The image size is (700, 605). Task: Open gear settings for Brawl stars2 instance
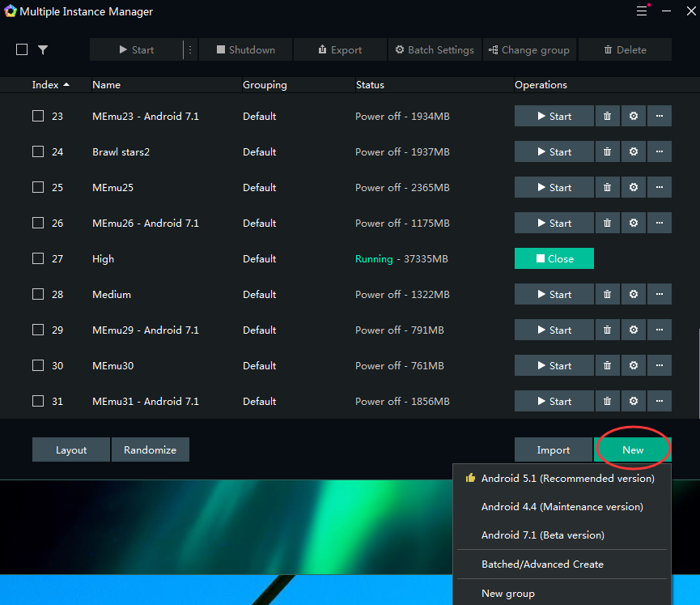[633, 152]
